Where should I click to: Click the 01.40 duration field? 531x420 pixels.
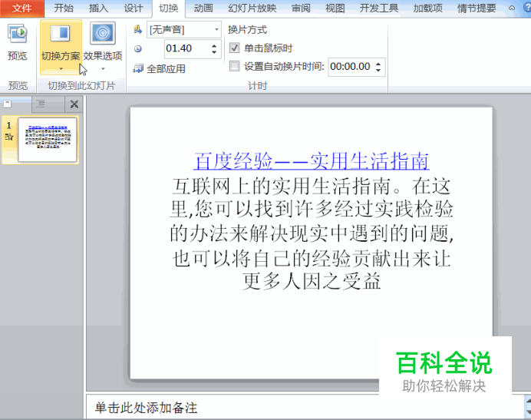coord(187,48)
